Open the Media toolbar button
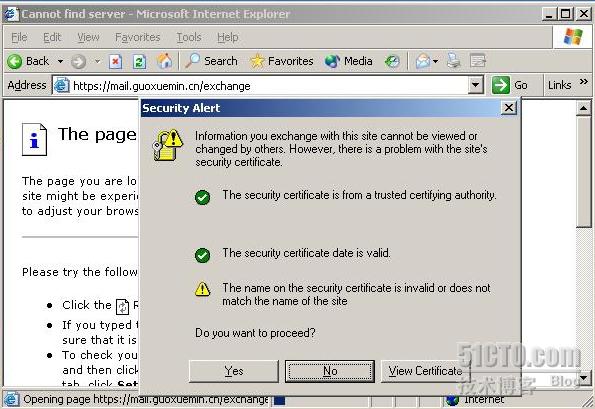The height and width of the screenshot is (409, 595). [348, 61]
